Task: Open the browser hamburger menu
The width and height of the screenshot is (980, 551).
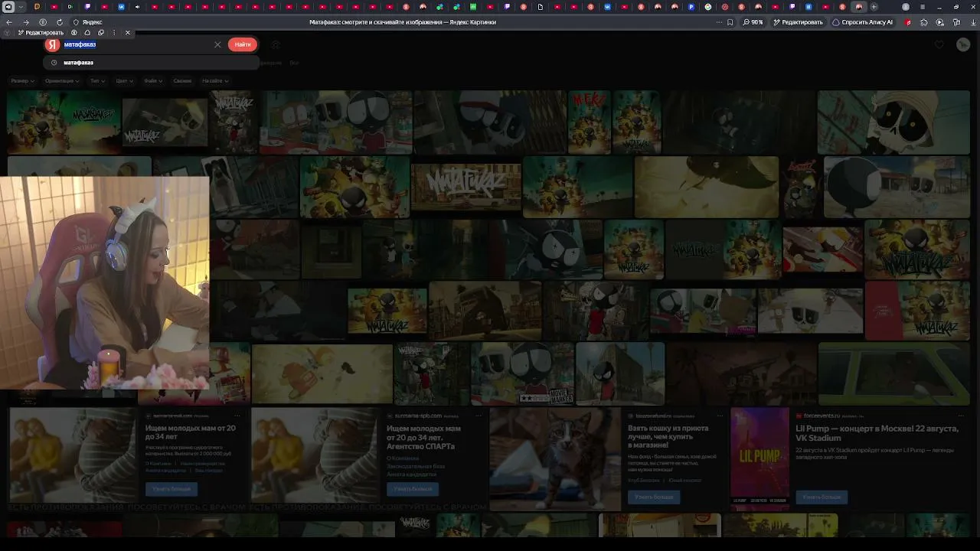Action: point(923,7)
